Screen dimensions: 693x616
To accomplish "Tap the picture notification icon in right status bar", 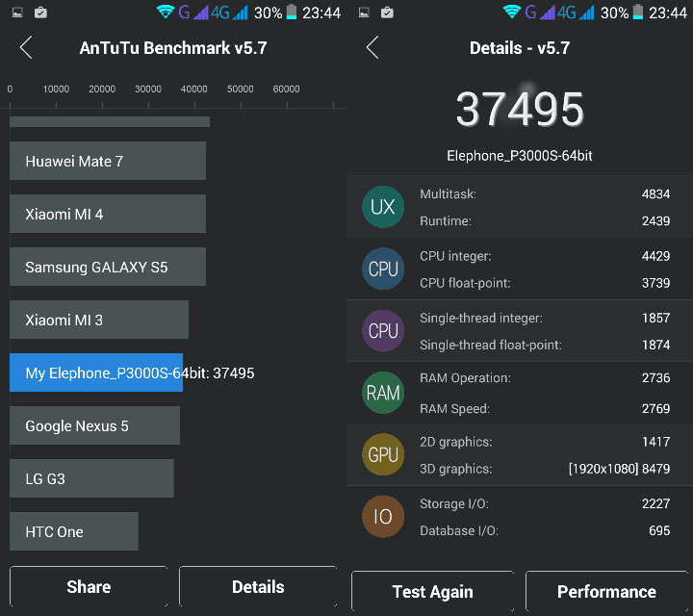I will tap(364, 13).
